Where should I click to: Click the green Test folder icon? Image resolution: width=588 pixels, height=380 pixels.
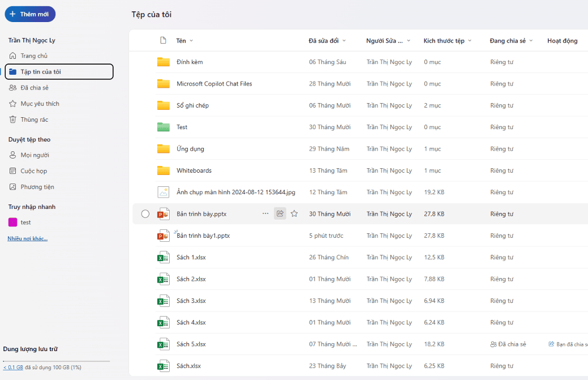pyautogui.click(x=163, y=127)
